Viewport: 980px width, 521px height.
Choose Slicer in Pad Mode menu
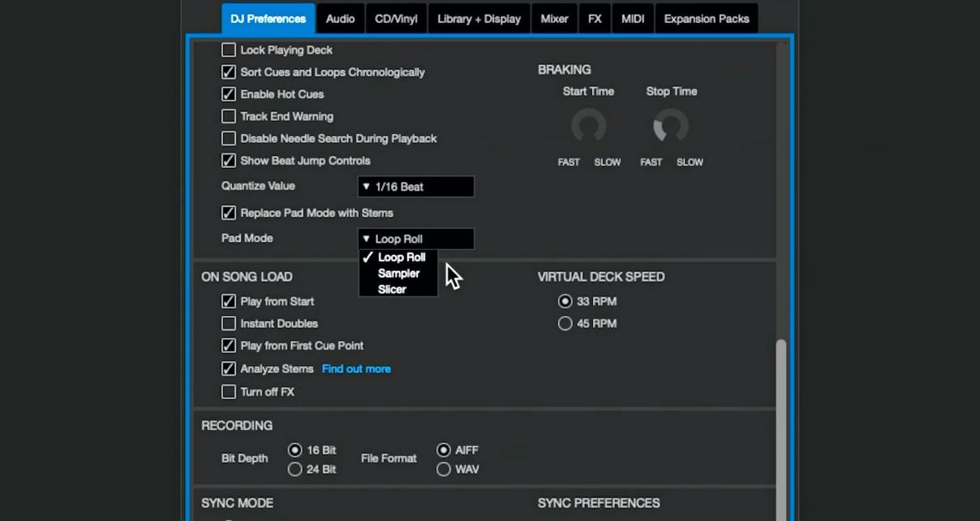(x=392, y=290)
